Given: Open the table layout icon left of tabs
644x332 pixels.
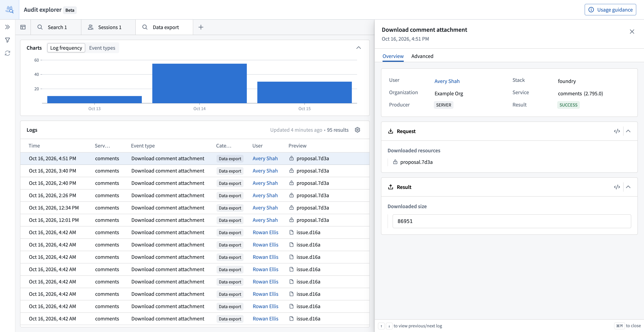Looking at the screenshot, I should coord(23,27).
